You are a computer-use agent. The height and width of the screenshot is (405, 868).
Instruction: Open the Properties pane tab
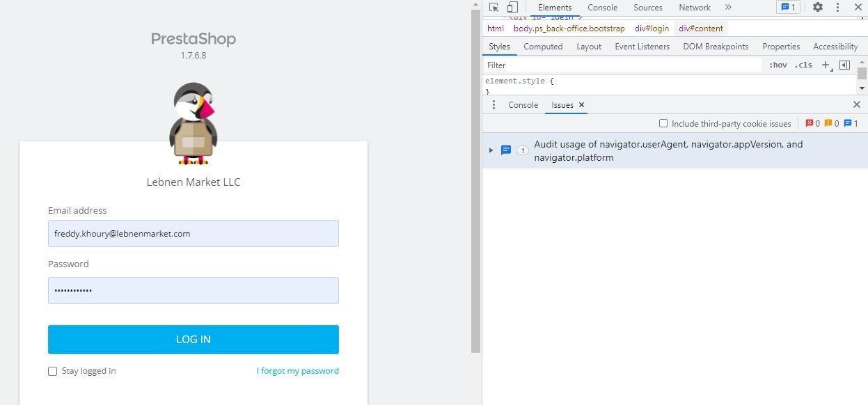coord(781,47)
